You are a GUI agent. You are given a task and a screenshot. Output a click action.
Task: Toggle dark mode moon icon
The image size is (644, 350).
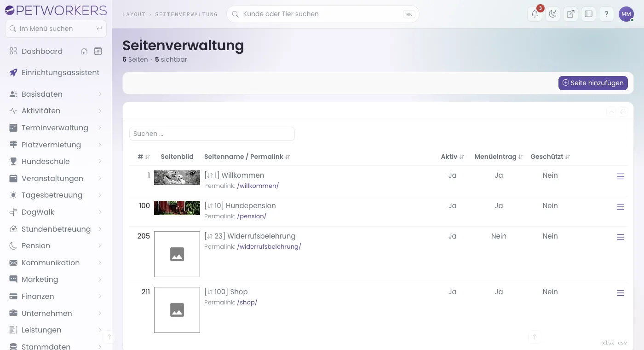point(552,14)
